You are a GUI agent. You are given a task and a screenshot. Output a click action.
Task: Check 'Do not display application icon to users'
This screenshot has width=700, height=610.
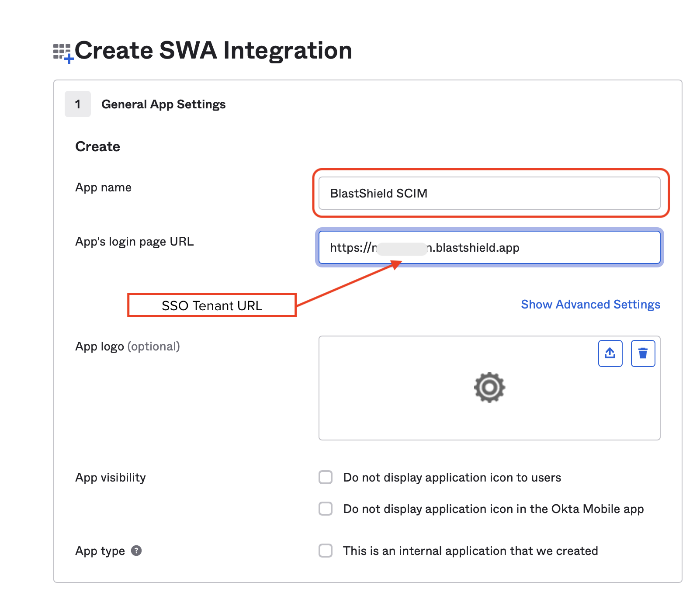[326, 477]
